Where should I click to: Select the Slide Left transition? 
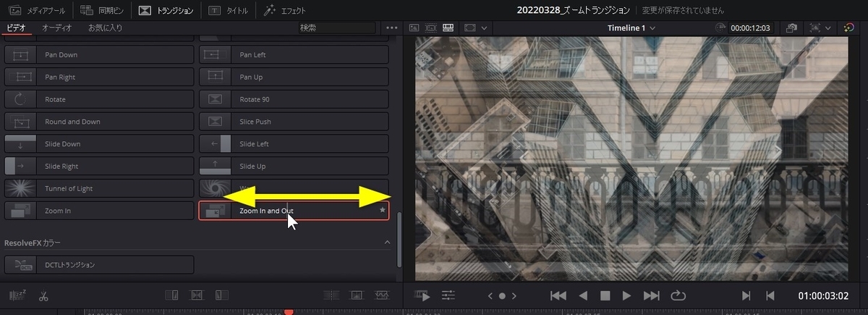coord(294,144)
